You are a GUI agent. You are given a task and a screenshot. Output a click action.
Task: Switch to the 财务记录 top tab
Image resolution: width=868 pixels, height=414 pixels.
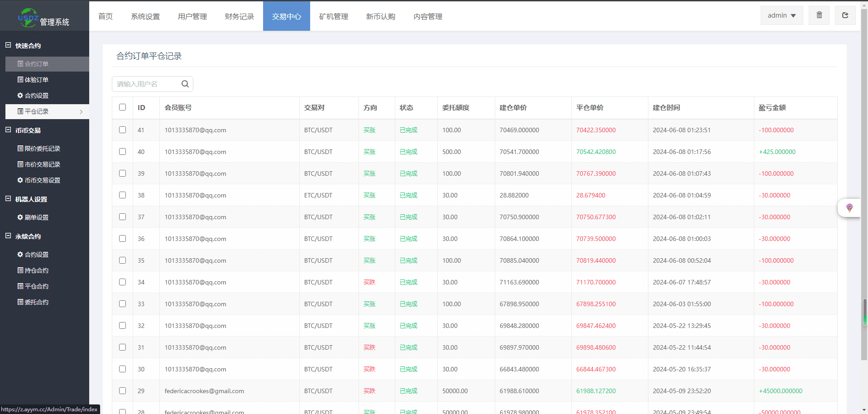(239, 16)
